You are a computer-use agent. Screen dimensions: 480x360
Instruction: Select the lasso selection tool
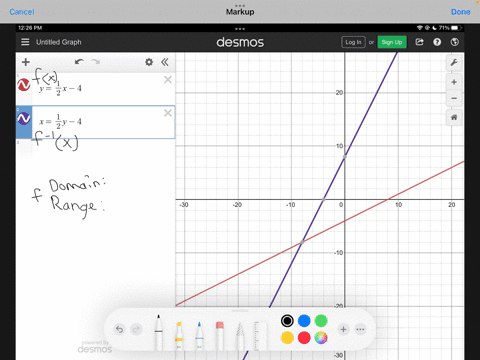point(240,335)
